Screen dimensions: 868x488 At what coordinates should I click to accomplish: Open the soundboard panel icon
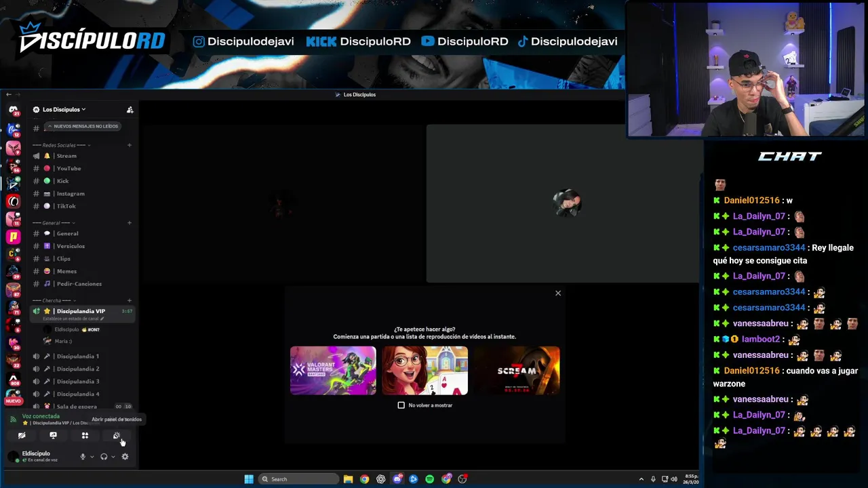[117, 436]
